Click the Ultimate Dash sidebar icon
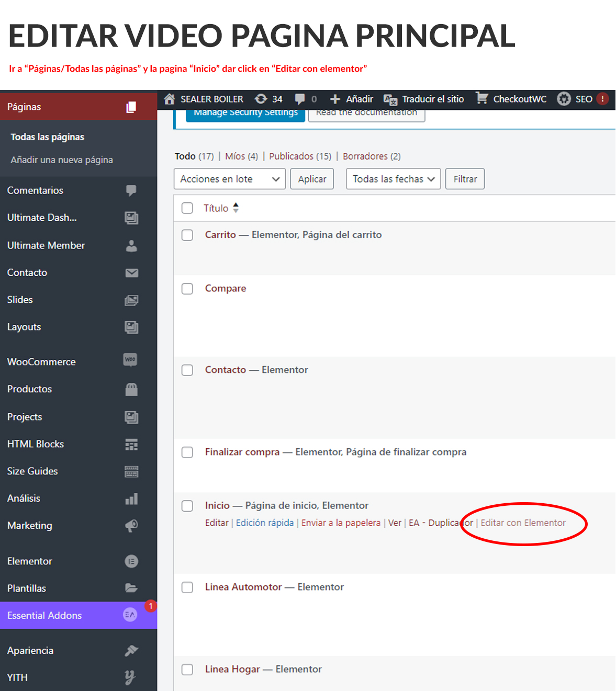The image size is (616, 691). pyautogui.click(x=131, y=218)
